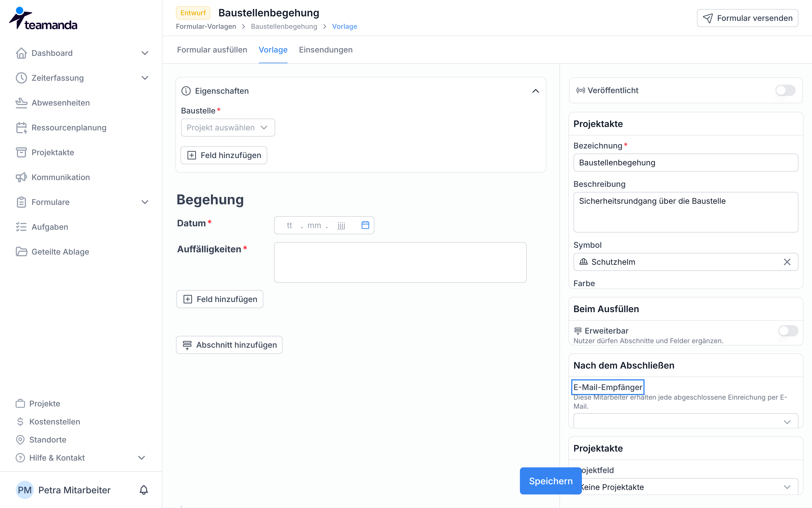This screenshot has height=508, width=812.
Task: Click the Aufgaben checklist icon
Action: [x=21, y=227]
